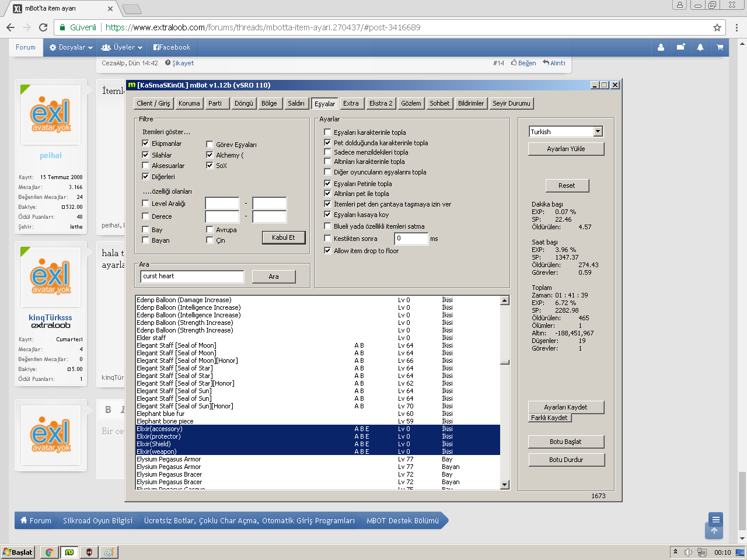The height and width of the screenshot is (560, 747).
Task: Open Seyir Durumu tab
Action: 511,103
